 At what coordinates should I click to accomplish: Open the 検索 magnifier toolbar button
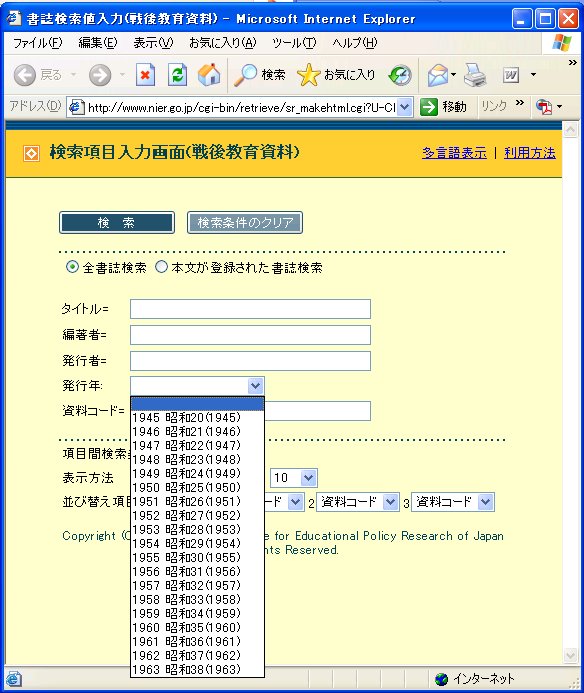260,75
